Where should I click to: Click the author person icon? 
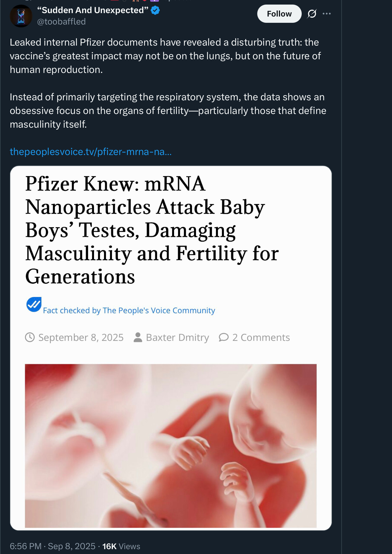[138, 337]
